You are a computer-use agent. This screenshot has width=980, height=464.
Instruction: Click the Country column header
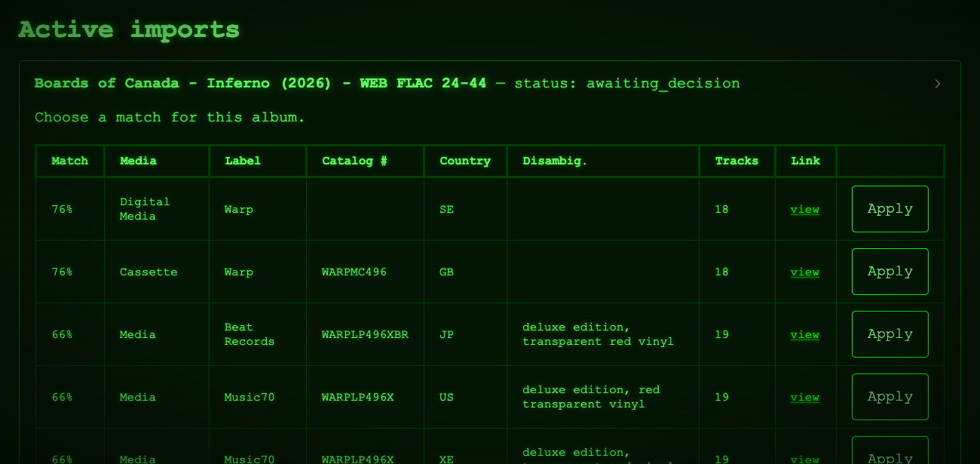pos(466,161)
